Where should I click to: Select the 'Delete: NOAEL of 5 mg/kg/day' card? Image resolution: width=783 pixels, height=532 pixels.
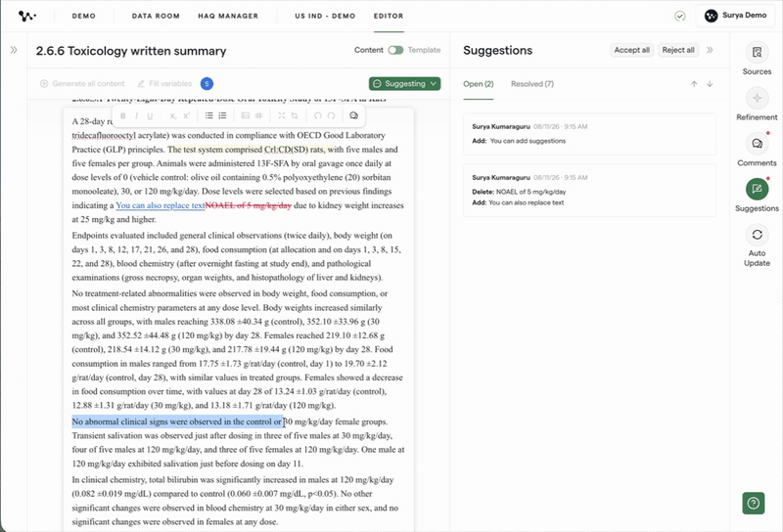(x=589, y=190)
